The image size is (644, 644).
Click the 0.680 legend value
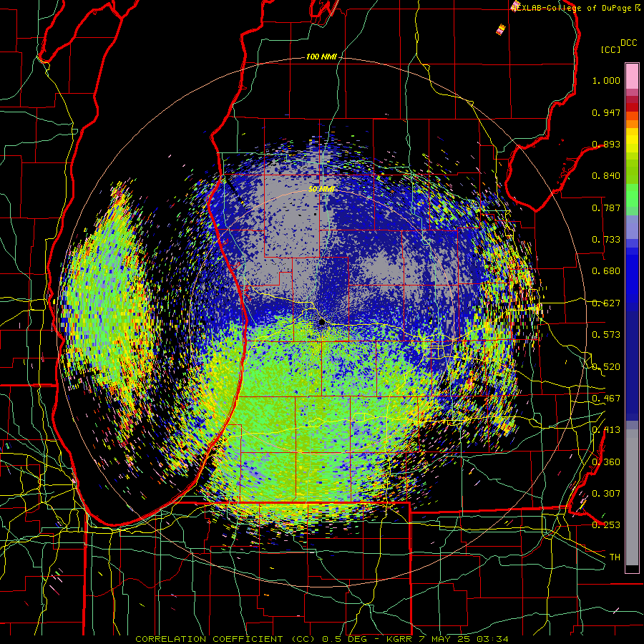[606, 271]
